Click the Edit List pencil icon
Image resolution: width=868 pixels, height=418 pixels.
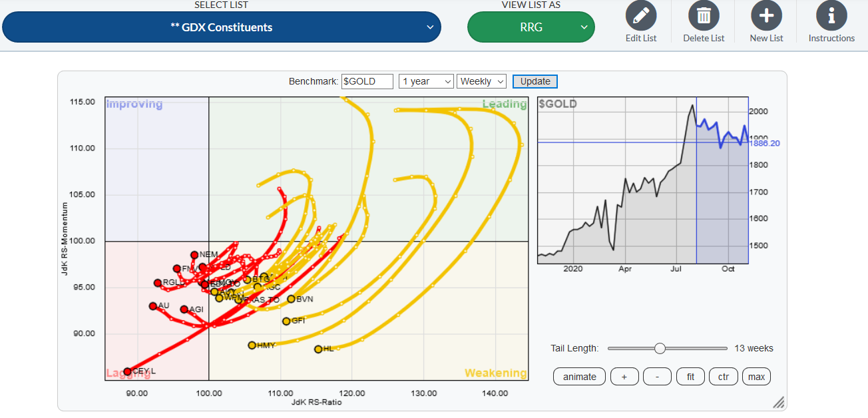(640, 15)
